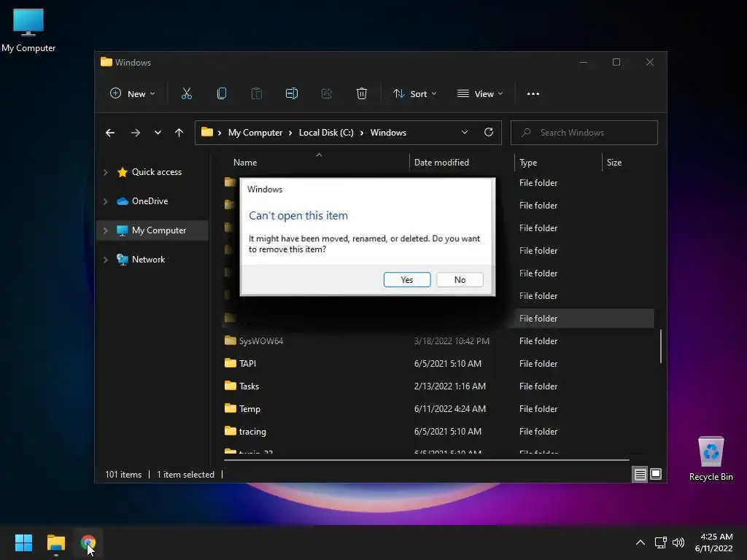This screenshot has width=747, height=560.
Task: Click the Delete trash can icon
Action: 362,94
